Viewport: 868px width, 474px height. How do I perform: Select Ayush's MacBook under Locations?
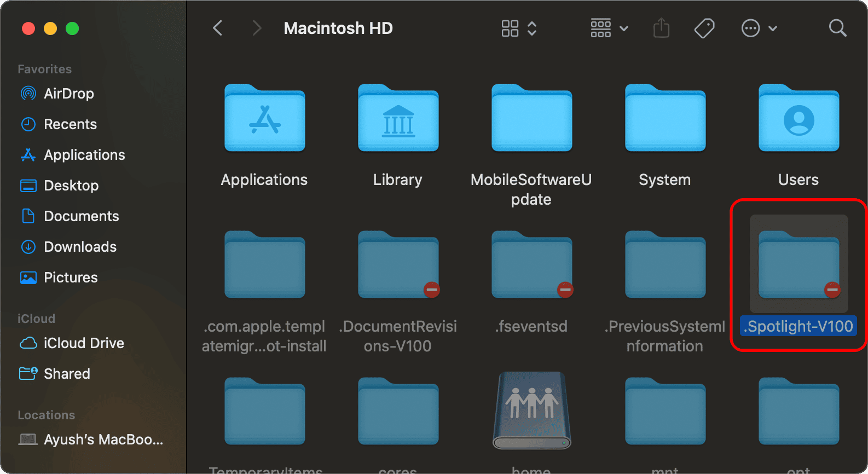coord(103,440)
